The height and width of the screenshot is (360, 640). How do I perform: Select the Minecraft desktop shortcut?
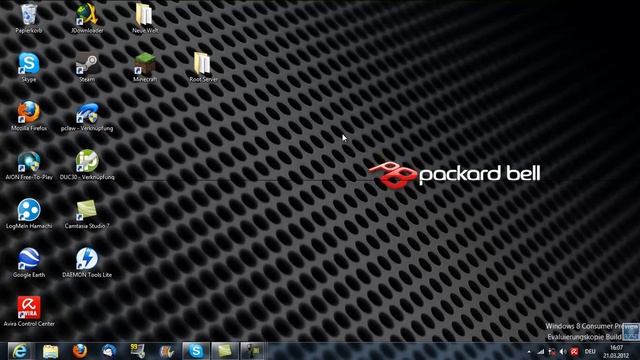(x=145, y=67)
